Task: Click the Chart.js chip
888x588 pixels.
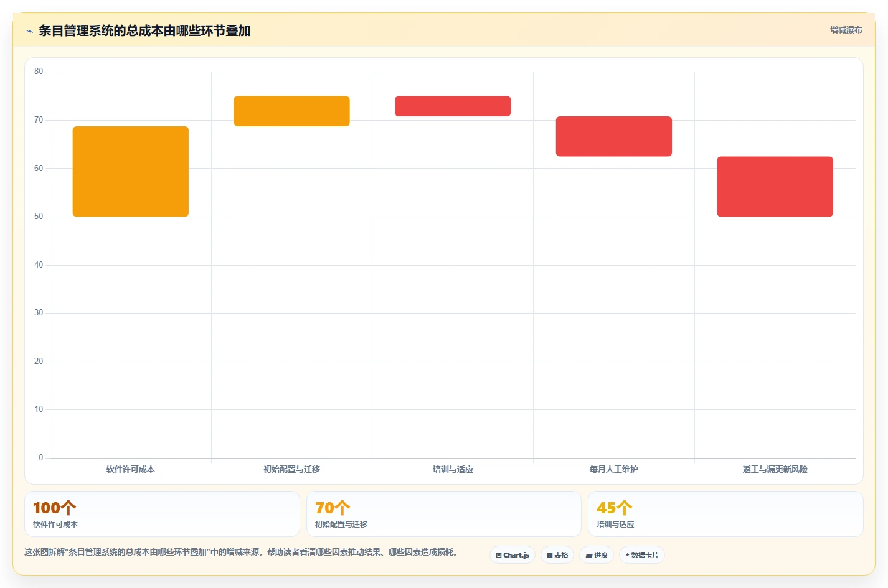Action: point(512,555)
